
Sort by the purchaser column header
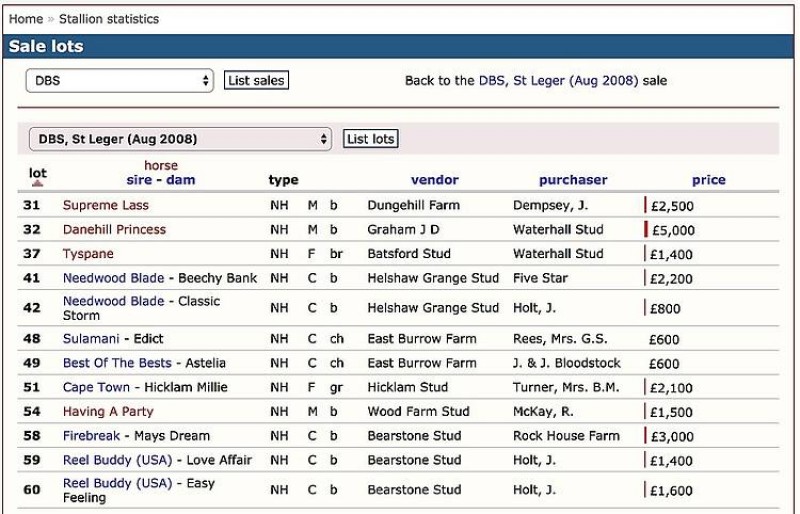pyautogui.click(x=573, y=180)
